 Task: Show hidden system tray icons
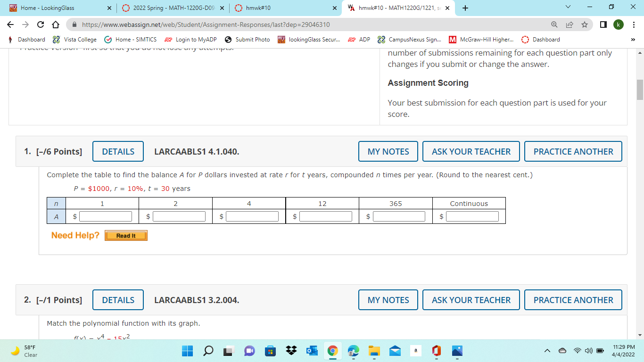point(547,351)
